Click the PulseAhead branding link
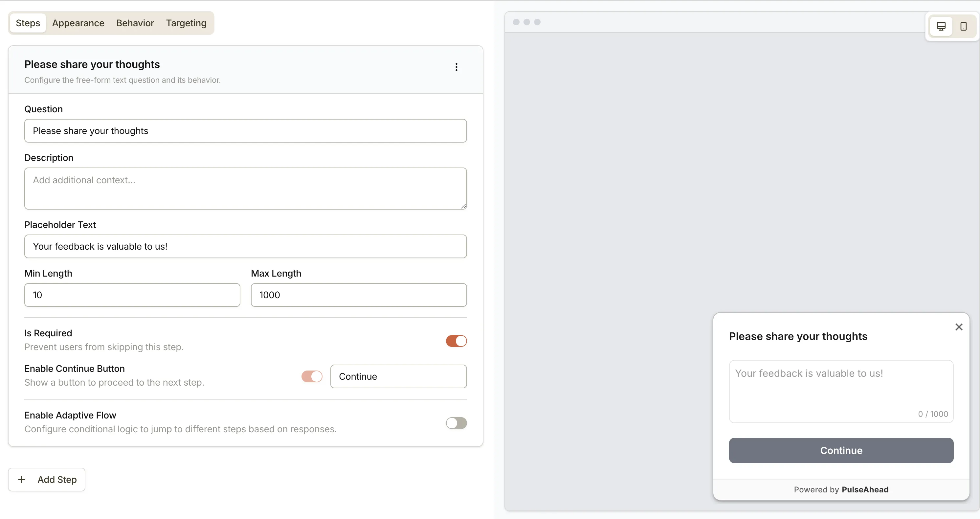Screen dimensions: 980x519 point(865,489)
